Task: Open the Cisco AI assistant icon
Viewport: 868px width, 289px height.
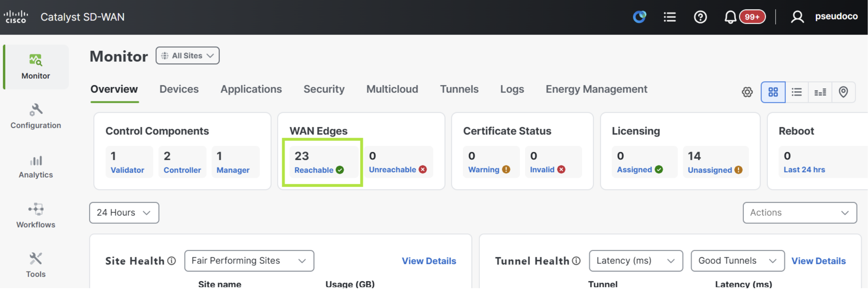Action: tap(639, 17)
